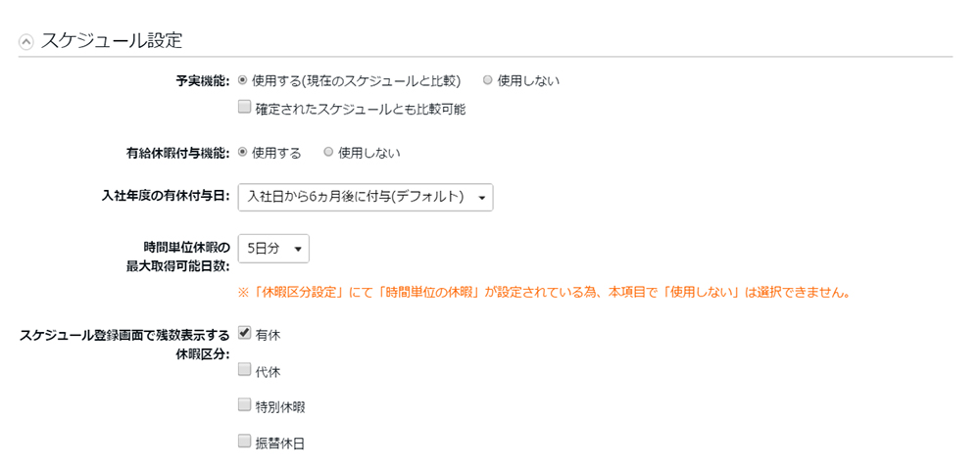
Task: Check the 特別休暇 checkbox
Action: tap(244, 405)
